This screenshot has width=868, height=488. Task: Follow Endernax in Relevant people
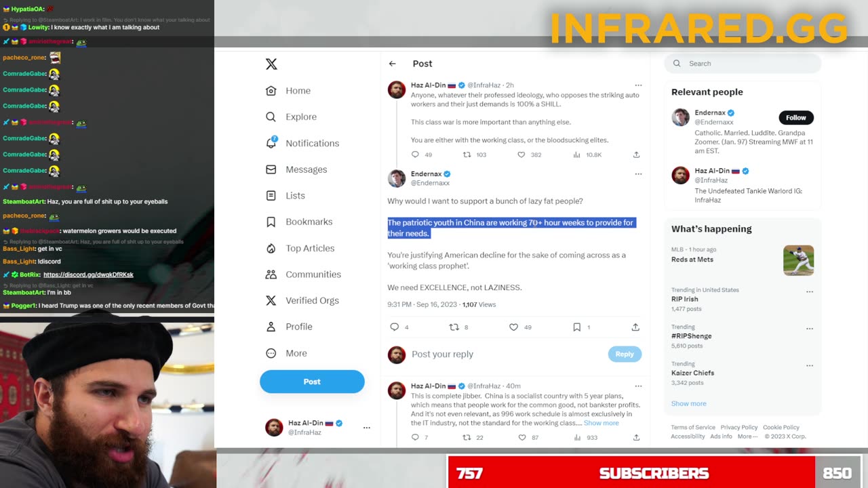(x=796, y=117)
